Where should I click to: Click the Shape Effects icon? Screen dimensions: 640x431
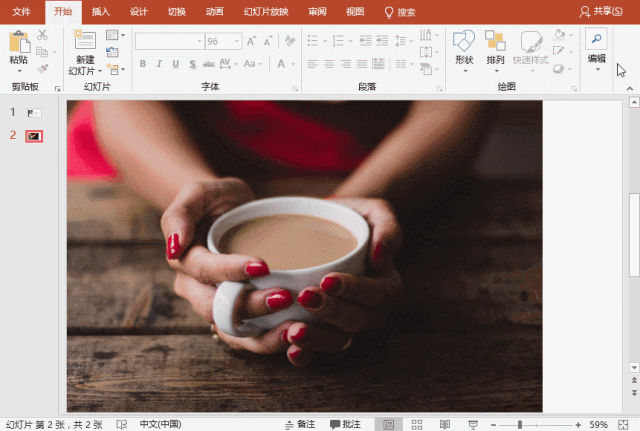pyautogui.click(x=558, y=69)
